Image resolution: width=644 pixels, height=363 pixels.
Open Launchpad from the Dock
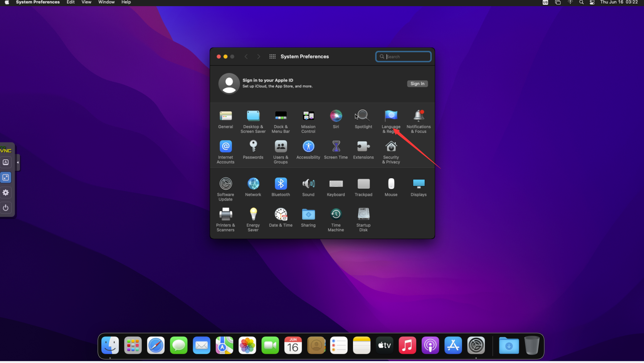[x=133, y=346]
